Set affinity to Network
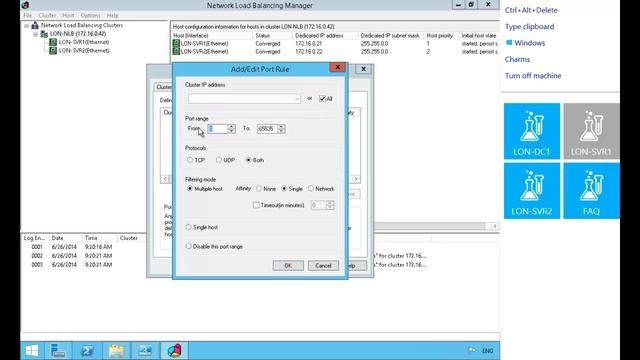 tap(311, 189)
